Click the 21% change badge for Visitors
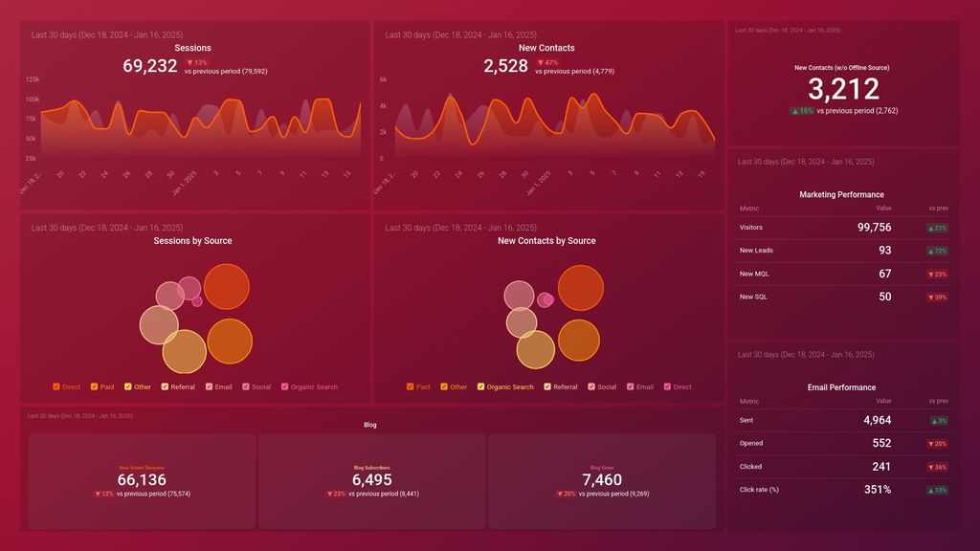 tap(938, 228)
